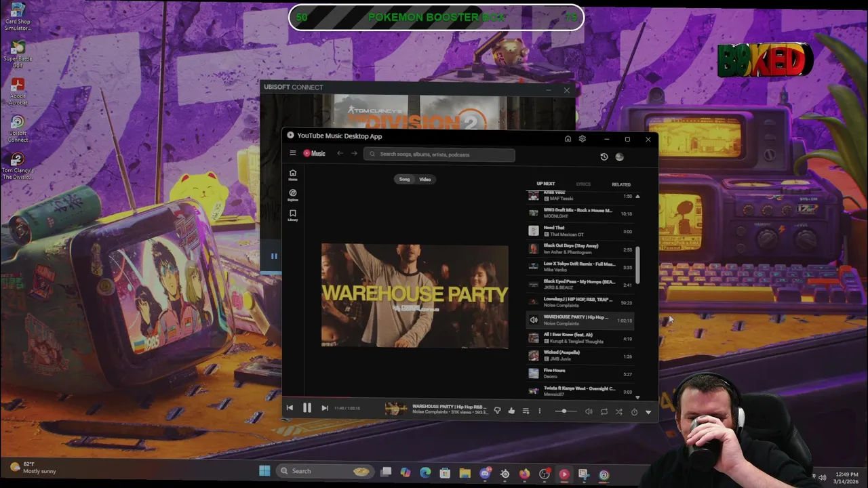The height and width of the screenshot is (488, 868).
Task: Go forward with the right arrow in YouTube Music
Action: (354, 153)
